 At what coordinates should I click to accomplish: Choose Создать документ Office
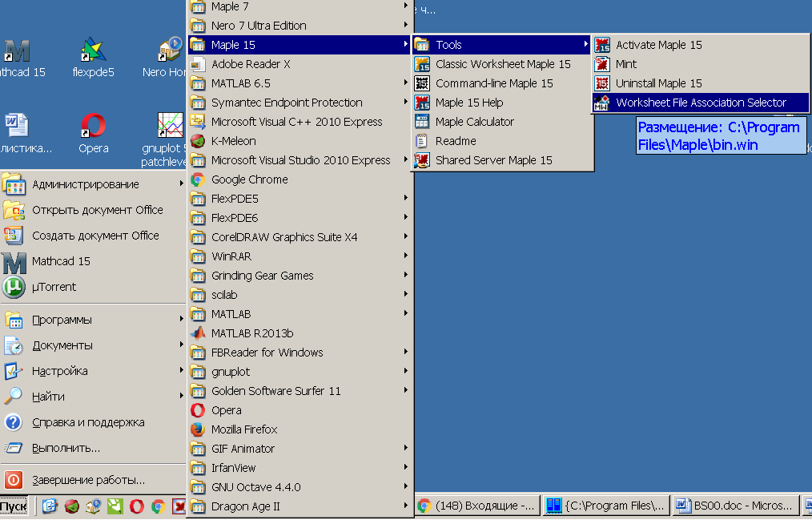(93, 236)
